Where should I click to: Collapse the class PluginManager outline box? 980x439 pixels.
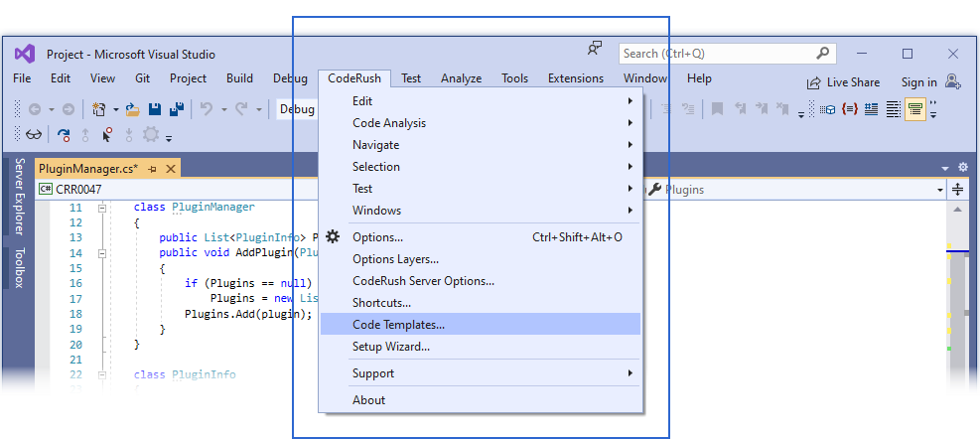pyautogui.click(x=102, y=208)
